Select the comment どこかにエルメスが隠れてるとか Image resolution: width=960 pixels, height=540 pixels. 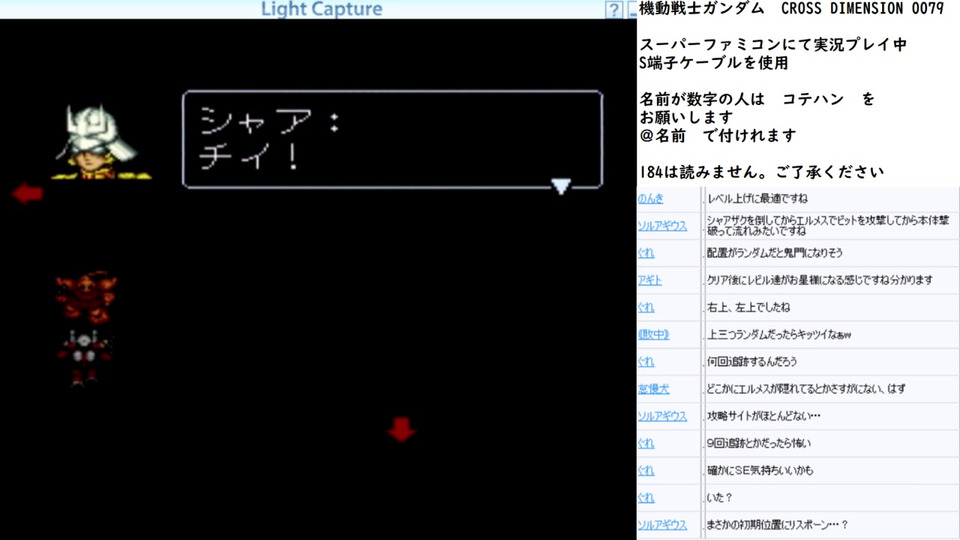pyautogui.click(x=806, y=389)
